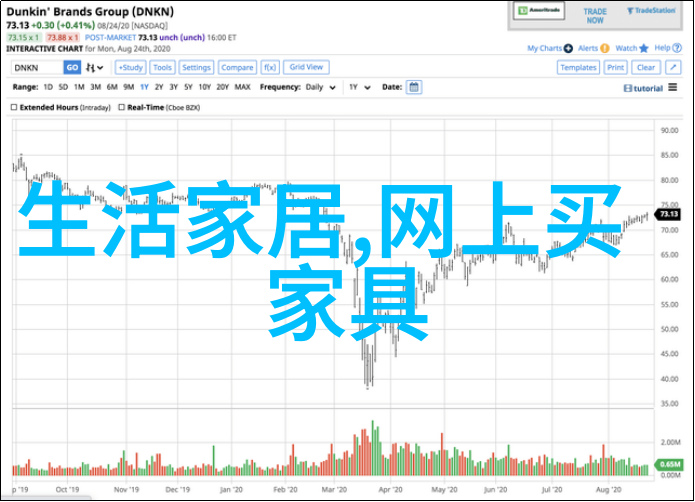Open the f(x) expressions button

tap(270, 67)
